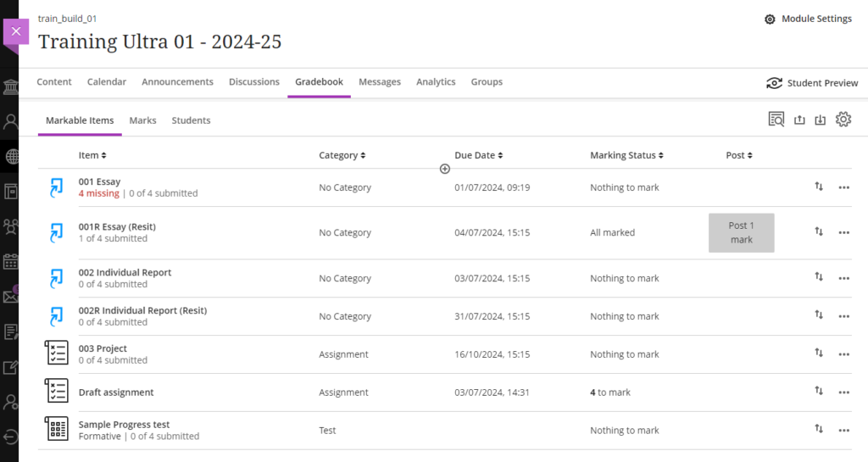868x462 pixels.
Task: Open the 001 Essay item
Action: pyautogui.click(x=100, y=181)
